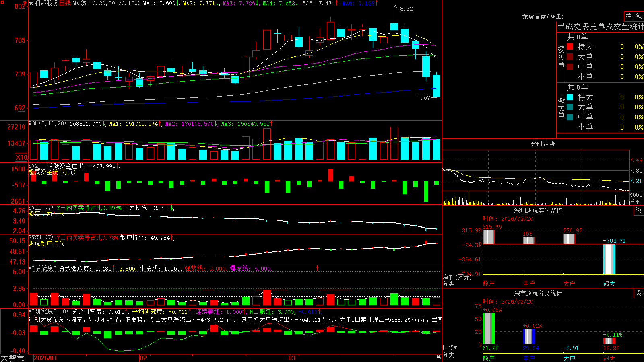Viewport: 644px width, 362px height.
Task: Select the 02 month timeline marker
Action: [143, 358]
